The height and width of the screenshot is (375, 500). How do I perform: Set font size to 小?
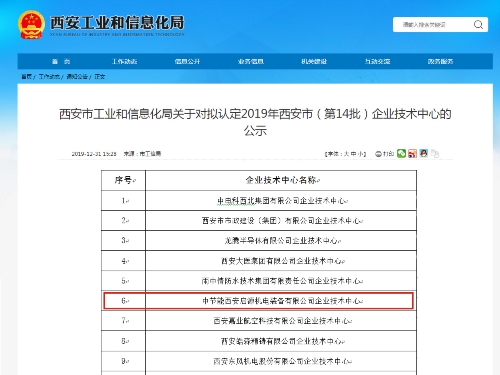[360, 154]
